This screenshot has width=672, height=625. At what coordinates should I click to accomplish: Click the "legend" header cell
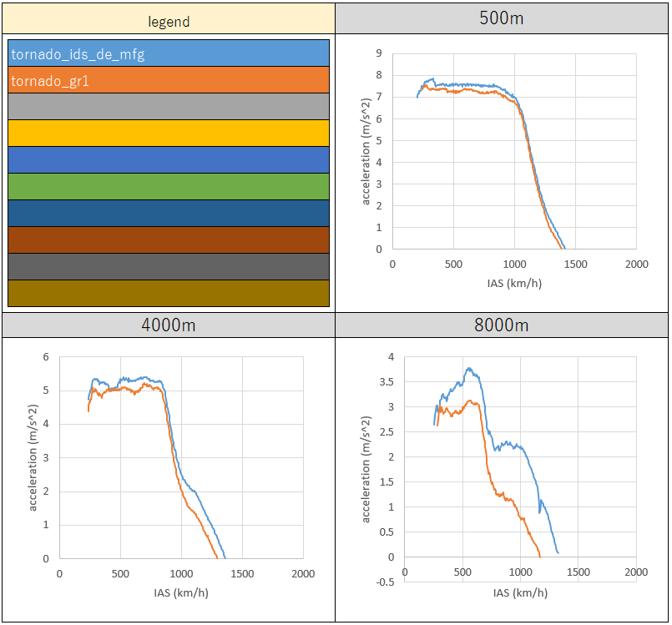tap(168, 21)
